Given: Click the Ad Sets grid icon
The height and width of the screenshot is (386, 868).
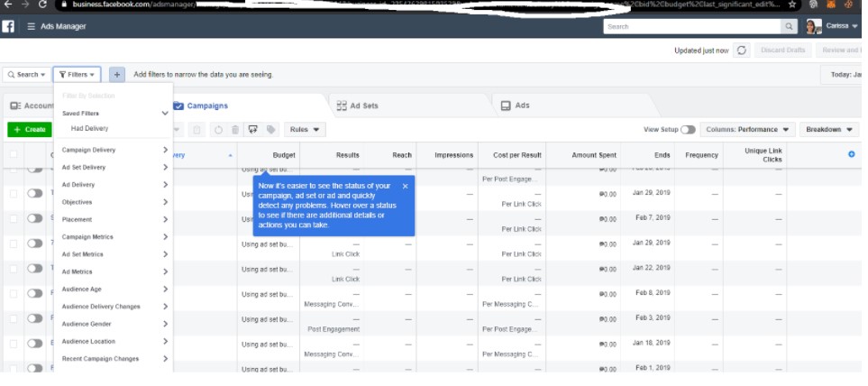Looking at the screenshot, I should [x=342, y=106].
